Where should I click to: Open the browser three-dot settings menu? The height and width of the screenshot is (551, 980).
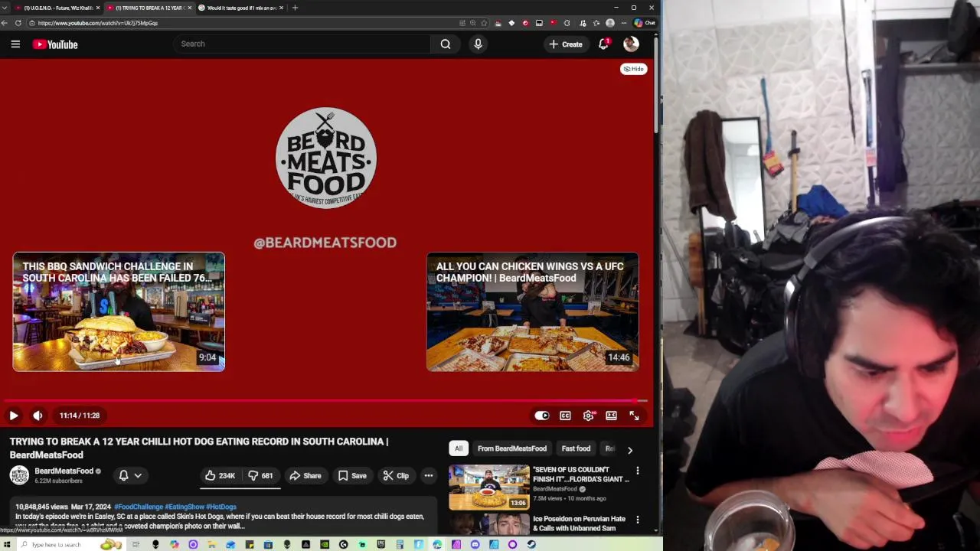[x=623, y=23]
